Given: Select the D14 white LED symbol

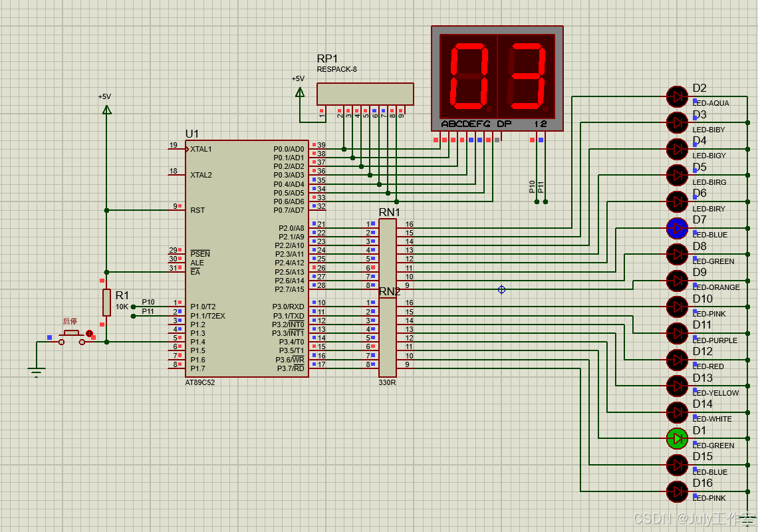Looking at the screenshot, I should point(677,412).
